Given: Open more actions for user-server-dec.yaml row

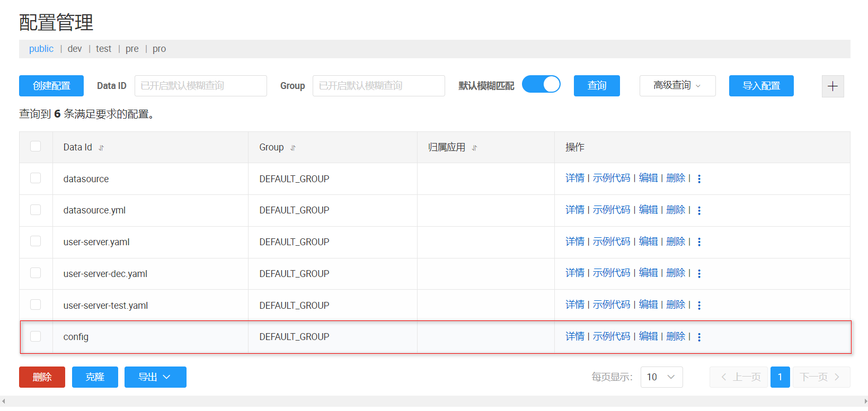Looking at the screenshot, I should (x=699, y=274).
